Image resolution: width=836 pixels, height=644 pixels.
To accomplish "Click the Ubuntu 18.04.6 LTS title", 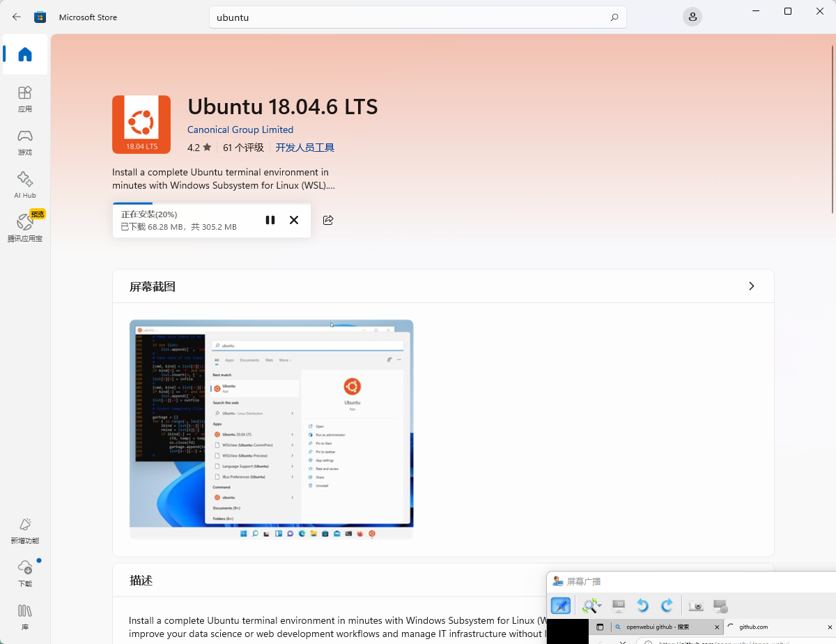I will [x=283, y=107].
